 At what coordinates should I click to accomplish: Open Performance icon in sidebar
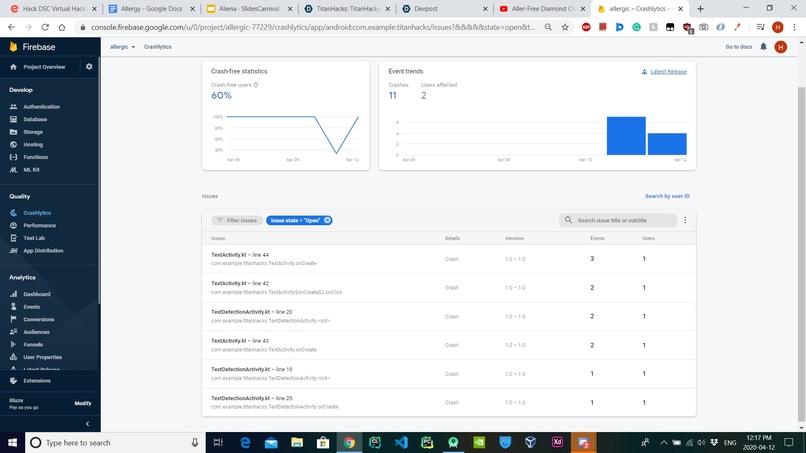(13, 225)
